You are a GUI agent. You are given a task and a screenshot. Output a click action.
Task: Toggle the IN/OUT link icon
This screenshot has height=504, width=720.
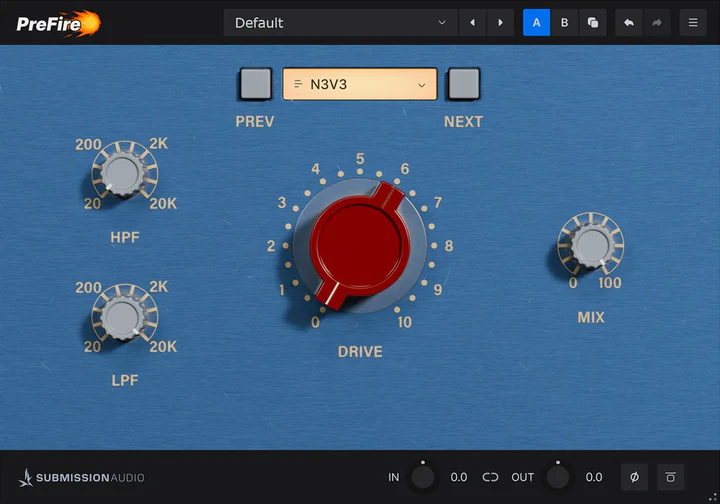point(490,477)
